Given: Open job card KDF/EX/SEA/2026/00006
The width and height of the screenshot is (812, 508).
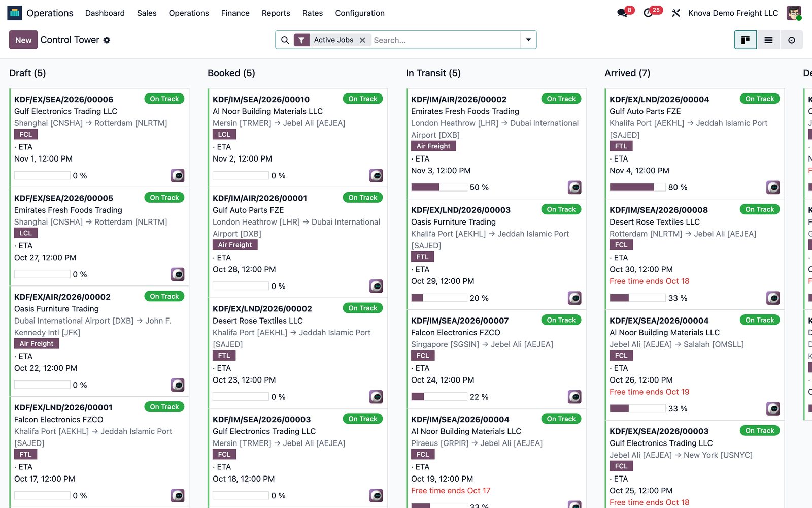Looking at the screenshot, I should [x=99, y=138].
